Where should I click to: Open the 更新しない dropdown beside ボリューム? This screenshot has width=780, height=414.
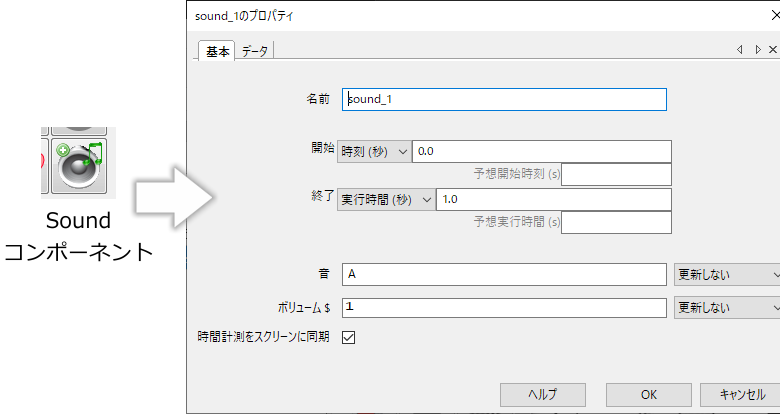pyautogui.click(x=727, y=308)
